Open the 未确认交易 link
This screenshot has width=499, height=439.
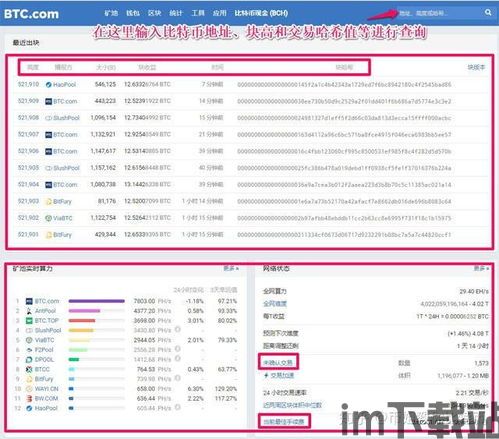278,363
